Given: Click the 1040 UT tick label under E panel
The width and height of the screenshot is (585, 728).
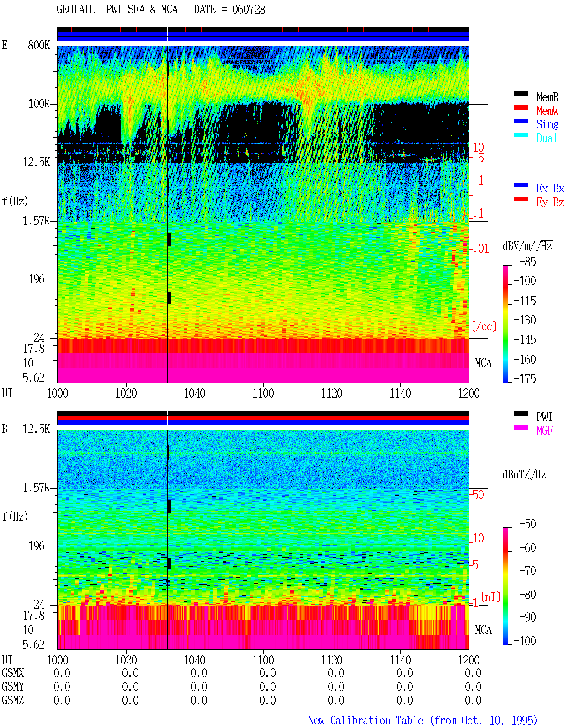Looking at the screenshot, I should tap(194, 393).
